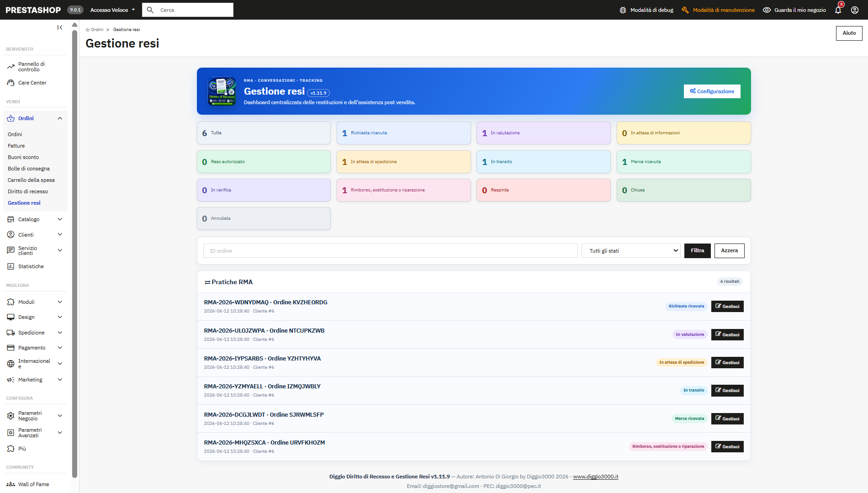Open the Tutti gli stati status dropdown

[631, 251]
